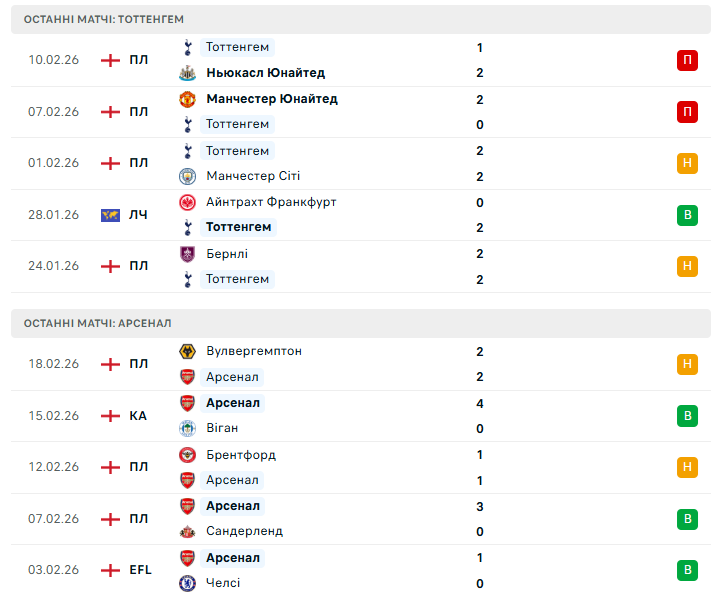Open the Ньюкасл Юнайтед team link
Screen dimensions: 720x604
tap(265, 73)
